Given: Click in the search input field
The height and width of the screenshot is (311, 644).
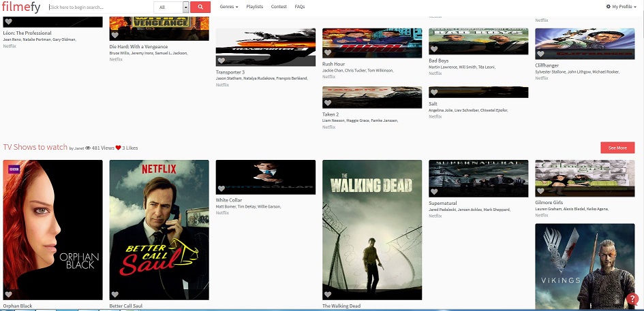Looking at the screenshot, I should [100, 7].
